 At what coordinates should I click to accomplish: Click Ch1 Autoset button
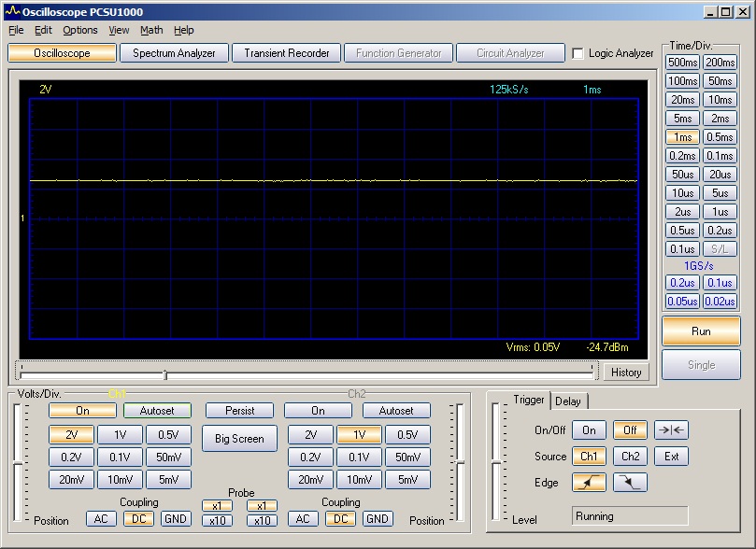click(157, 411)
